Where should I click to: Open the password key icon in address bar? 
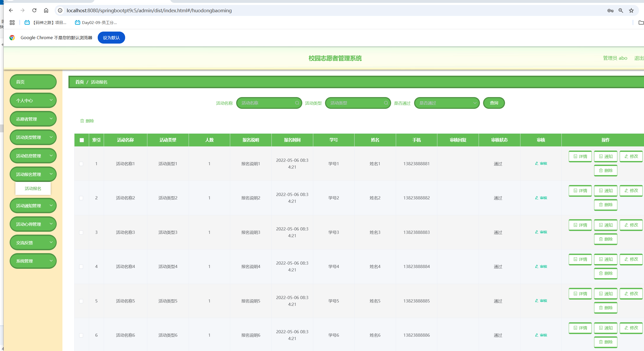(x=610, y=10)
